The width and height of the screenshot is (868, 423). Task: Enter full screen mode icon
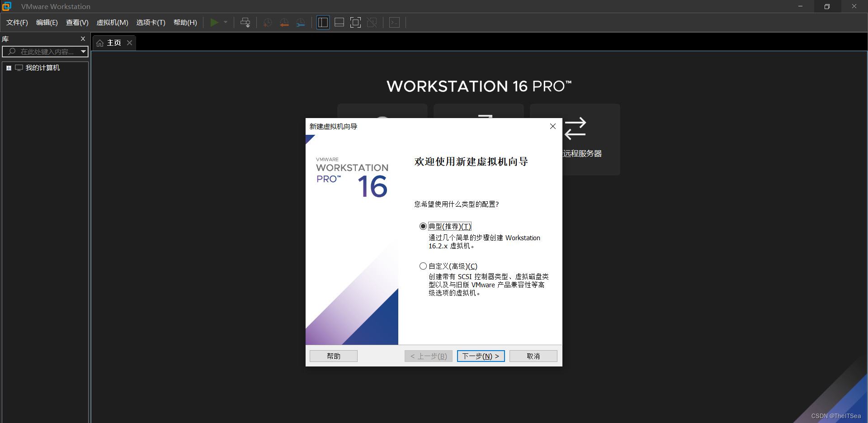pyautogui.click(x=355, y=22)
